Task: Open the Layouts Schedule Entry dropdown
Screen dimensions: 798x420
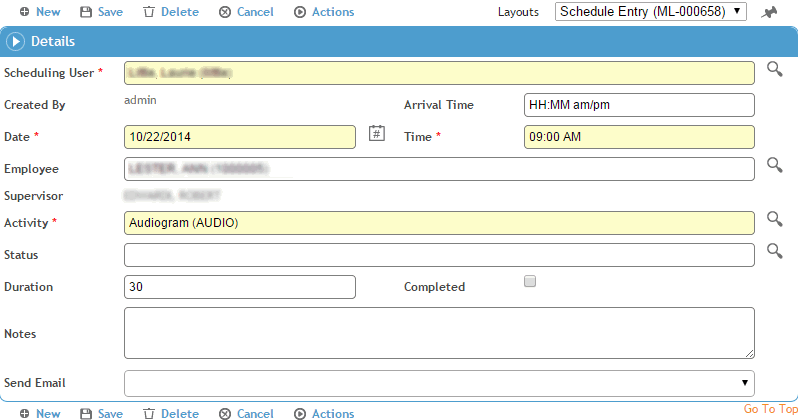Action: coord(650,12)
